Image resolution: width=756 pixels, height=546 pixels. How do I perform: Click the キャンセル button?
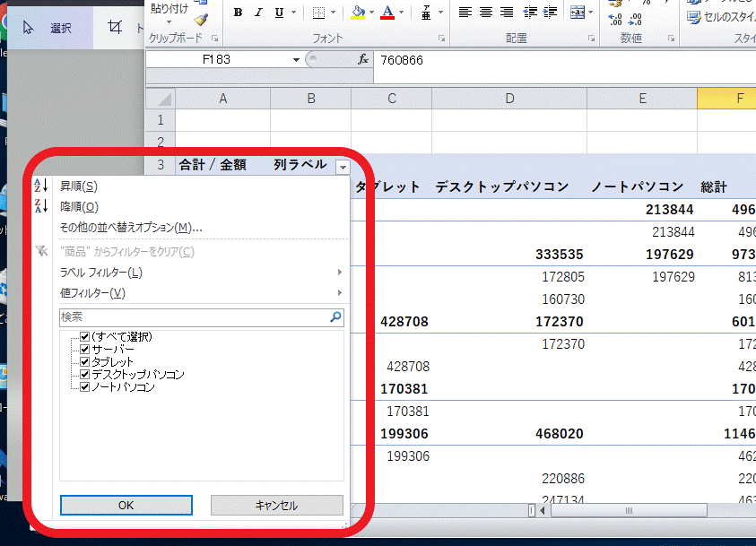(x=276, y=506)
